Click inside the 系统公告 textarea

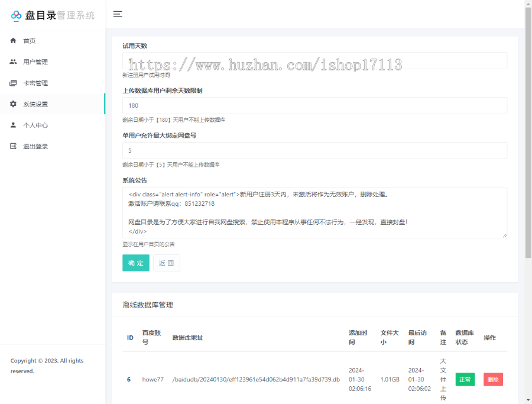click(315, 212)
